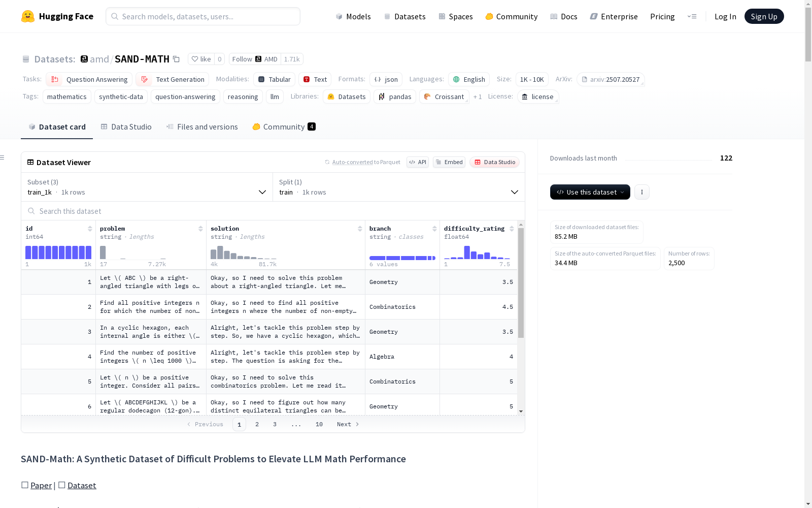
Task: Sort by the branch column
Action: click(x=434, y=229)
